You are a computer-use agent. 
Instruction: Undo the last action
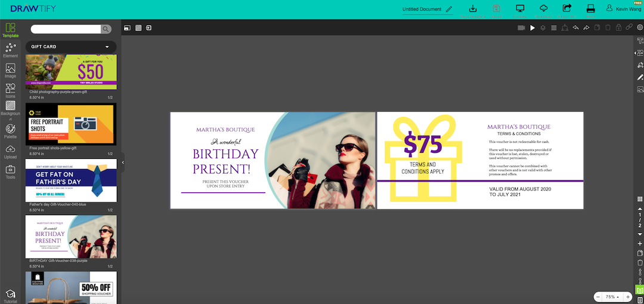(575, 28)
